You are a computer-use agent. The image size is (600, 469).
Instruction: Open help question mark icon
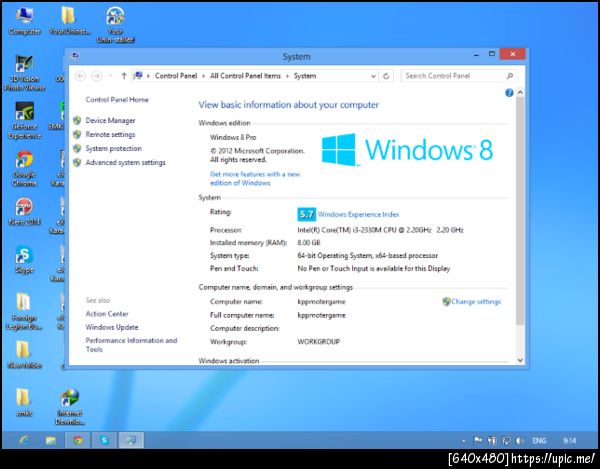(x=509, y=93)
